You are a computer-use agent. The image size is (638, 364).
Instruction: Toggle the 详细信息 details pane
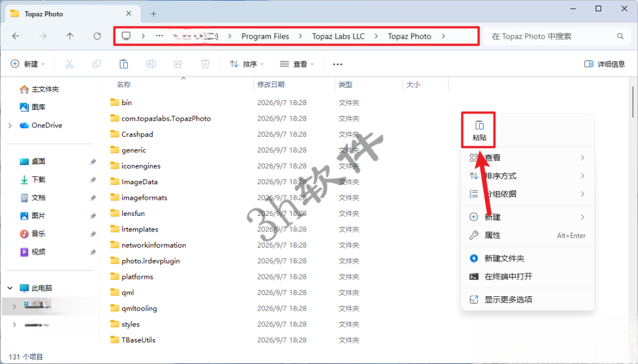(604, 64)
